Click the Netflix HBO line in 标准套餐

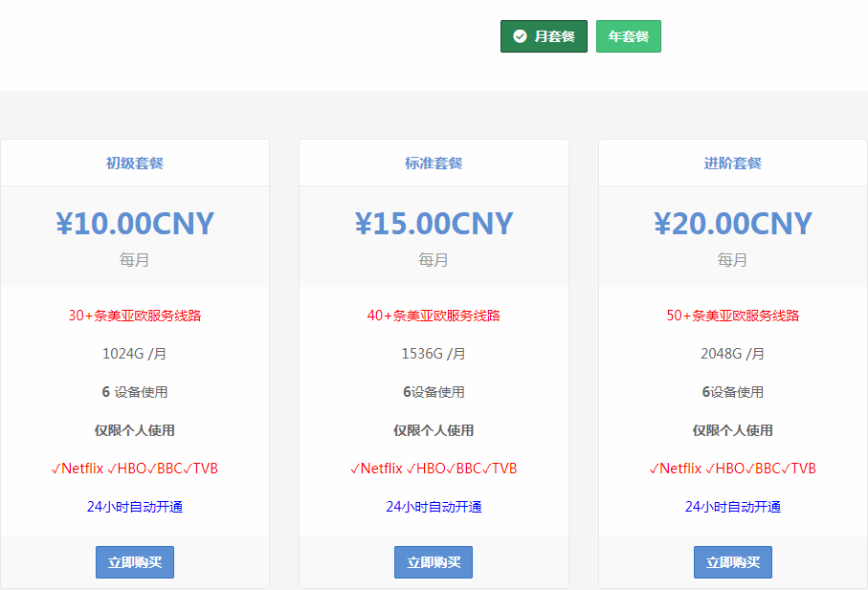(434, 469)
